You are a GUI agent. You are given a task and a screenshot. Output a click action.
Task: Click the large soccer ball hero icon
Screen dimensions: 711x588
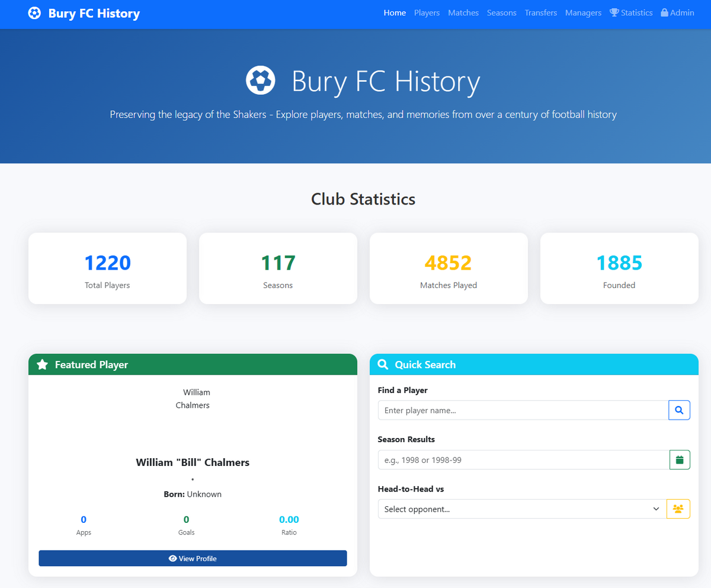point(260,79)
